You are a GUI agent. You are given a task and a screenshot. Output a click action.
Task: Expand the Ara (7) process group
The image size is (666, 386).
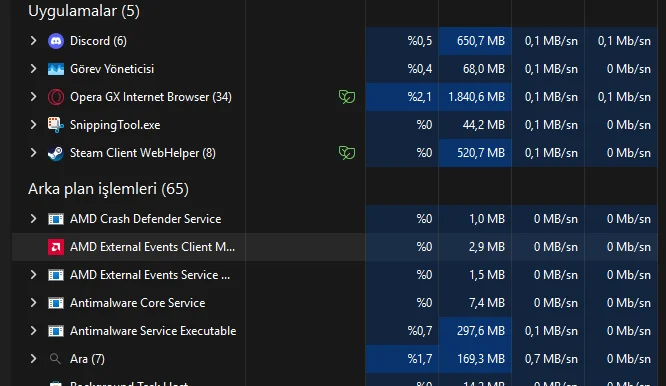click(33, 359)
